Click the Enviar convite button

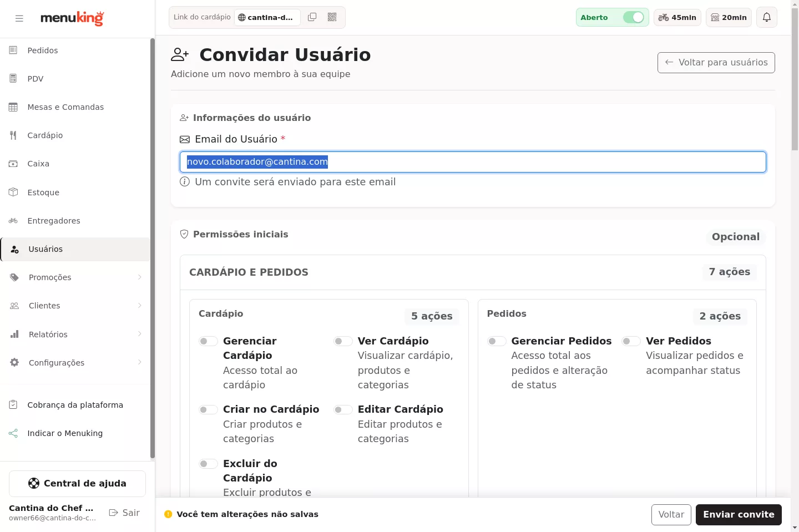click(739, 515)
